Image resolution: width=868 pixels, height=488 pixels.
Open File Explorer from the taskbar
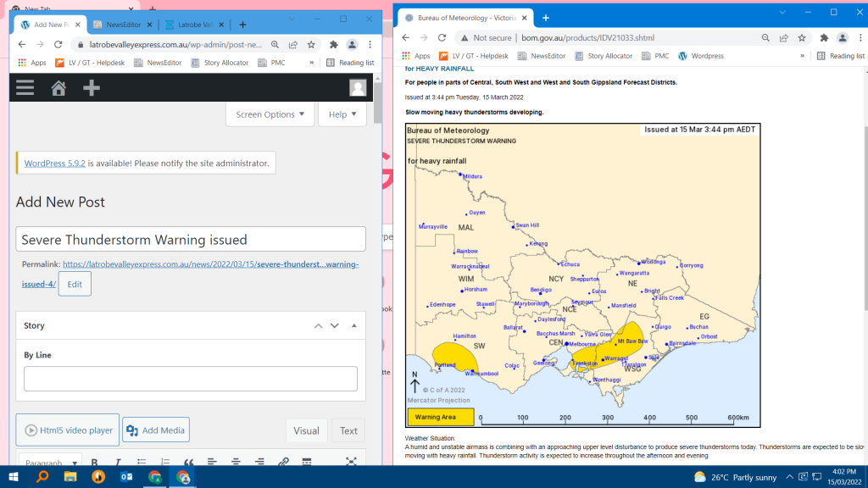70,477
